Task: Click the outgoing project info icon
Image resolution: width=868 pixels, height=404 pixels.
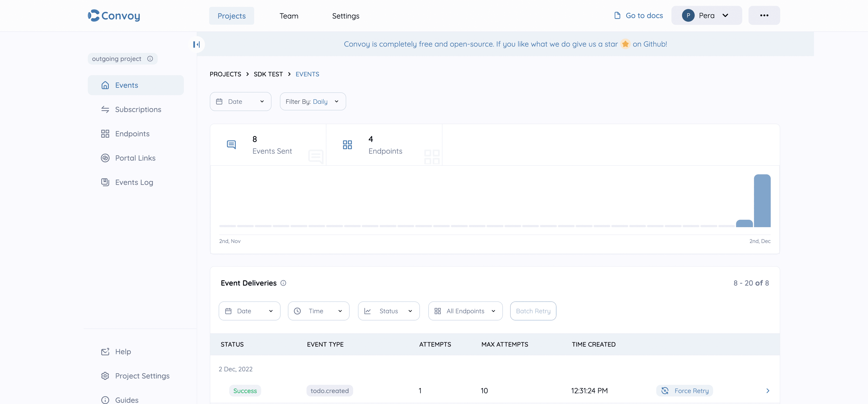Action: click(150, 59)
